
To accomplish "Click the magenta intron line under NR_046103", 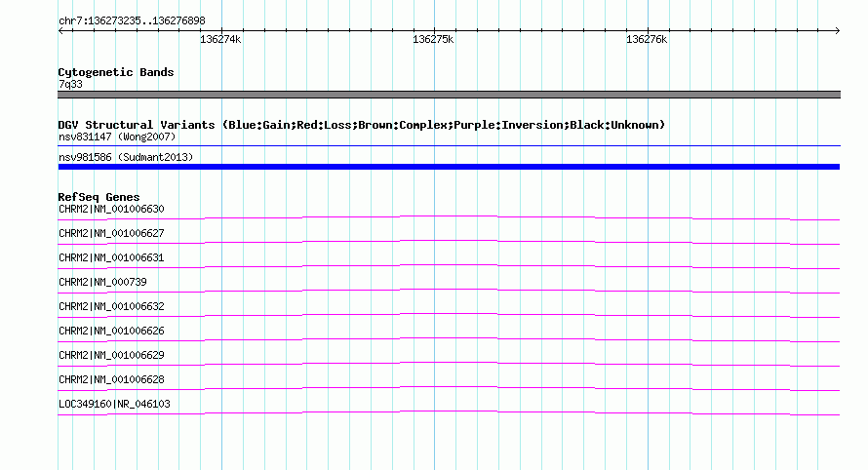I will point(449,411).
